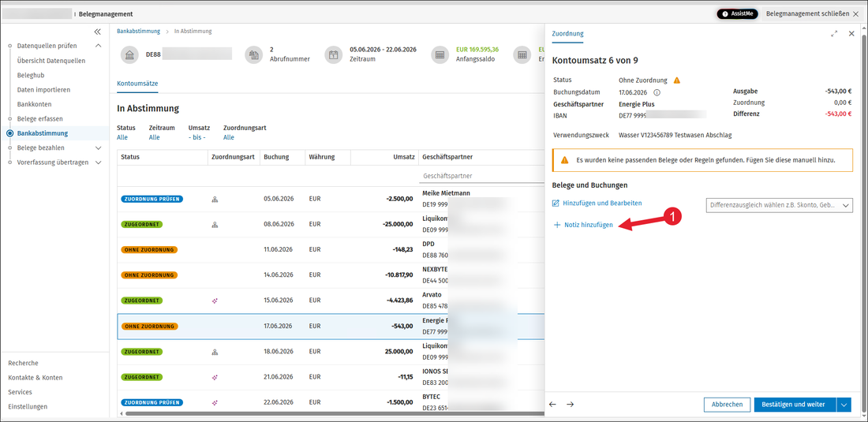Image resolution: width=868 pixels, height=422 pixels.
Task: Collapse Datenquellen prüfen section
Action: (99, 46)
